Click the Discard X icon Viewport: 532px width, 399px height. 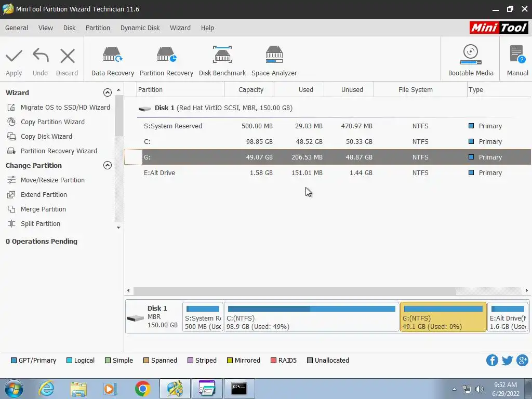[67, 56]
